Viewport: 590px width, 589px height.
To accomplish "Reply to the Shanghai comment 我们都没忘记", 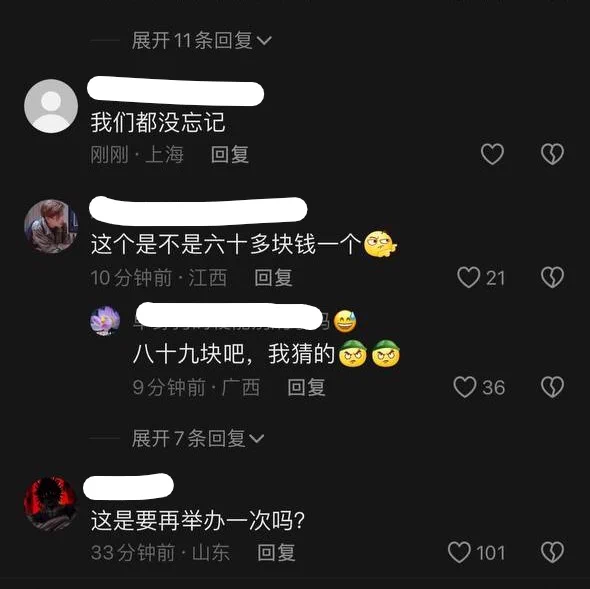I will pyautogui.click(x=230, y=154).
